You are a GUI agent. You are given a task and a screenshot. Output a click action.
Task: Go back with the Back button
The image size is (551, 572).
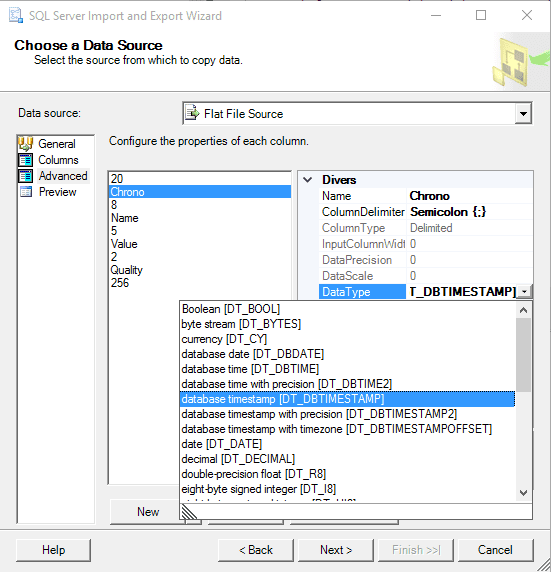pos(256,550)
